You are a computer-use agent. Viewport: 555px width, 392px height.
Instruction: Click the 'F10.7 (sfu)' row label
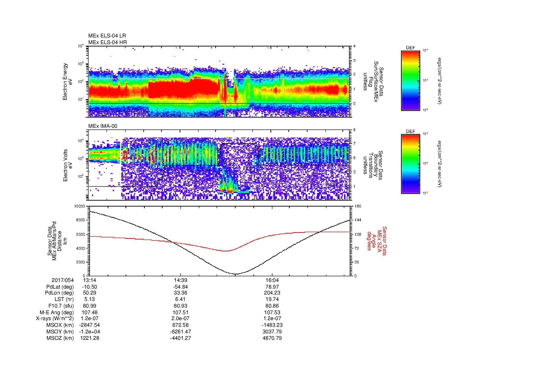click(61, 306)
